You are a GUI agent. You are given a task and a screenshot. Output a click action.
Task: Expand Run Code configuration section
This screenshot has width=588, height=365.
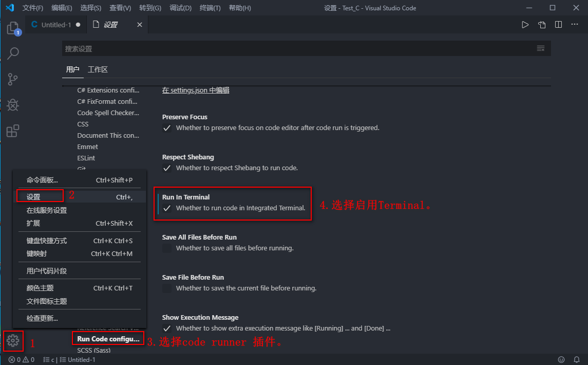pyautogui.click(x=107, y=338)
